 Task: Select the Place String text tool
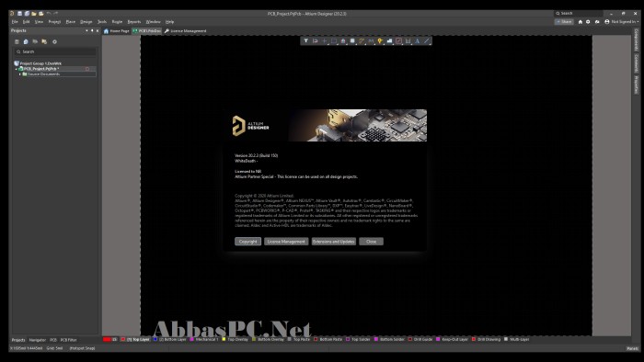pos(418,41)
